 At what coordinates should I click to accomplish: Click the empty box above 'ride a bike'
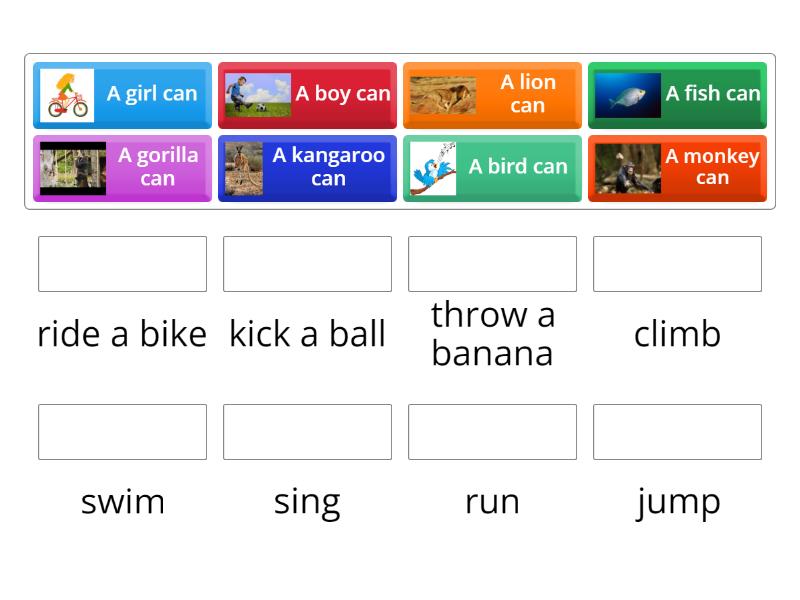click(122, 264)
